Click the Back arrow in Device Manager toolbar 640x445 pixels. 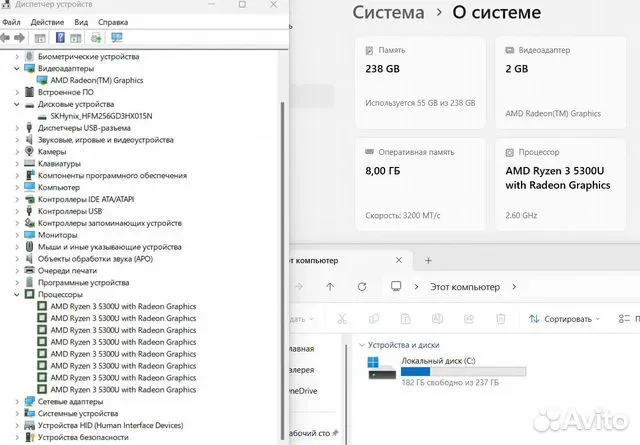point(5,38)
